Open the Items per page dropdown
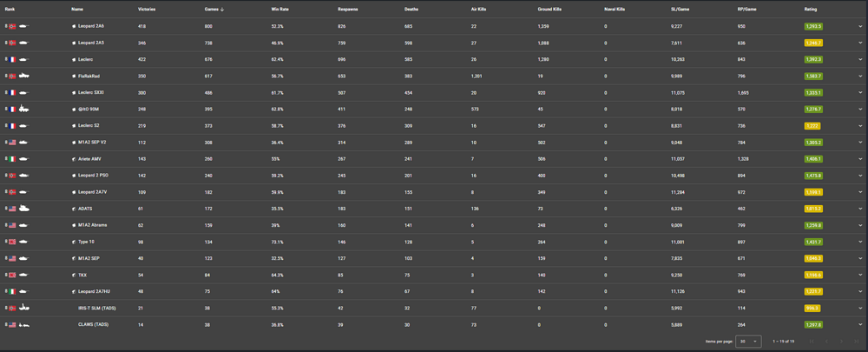 point(748,342)
